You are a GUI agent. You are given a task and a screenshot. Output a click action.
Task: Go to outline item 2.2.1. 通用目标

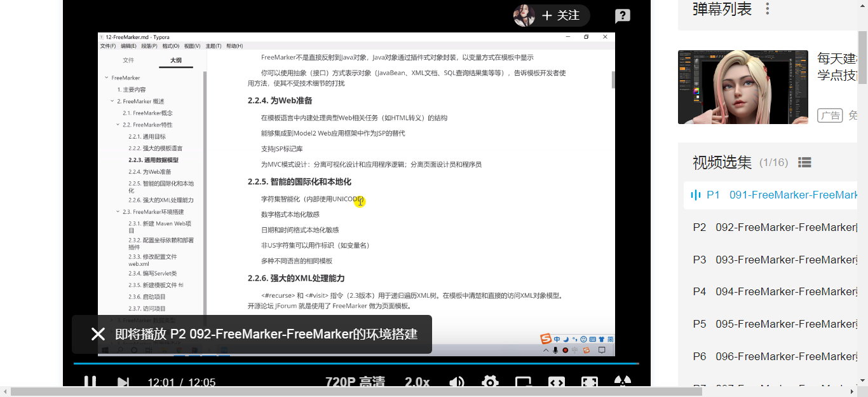(147, 137)
